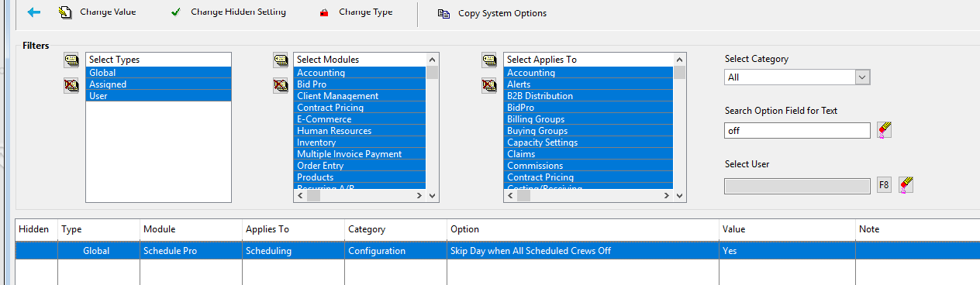This screenshot has width=980, height=285.
Task: Deselect all Applies To with crossed icon
Action: (x=489, y=86)
